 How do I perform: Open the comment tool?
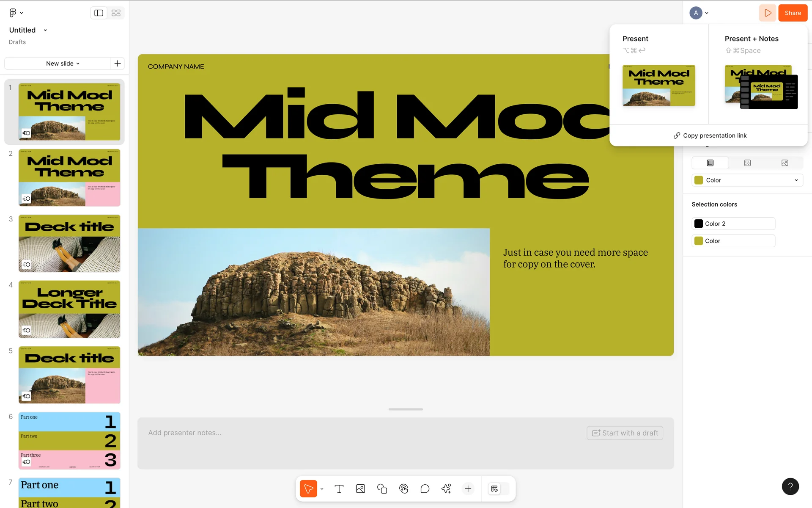(x=425, y=489)
